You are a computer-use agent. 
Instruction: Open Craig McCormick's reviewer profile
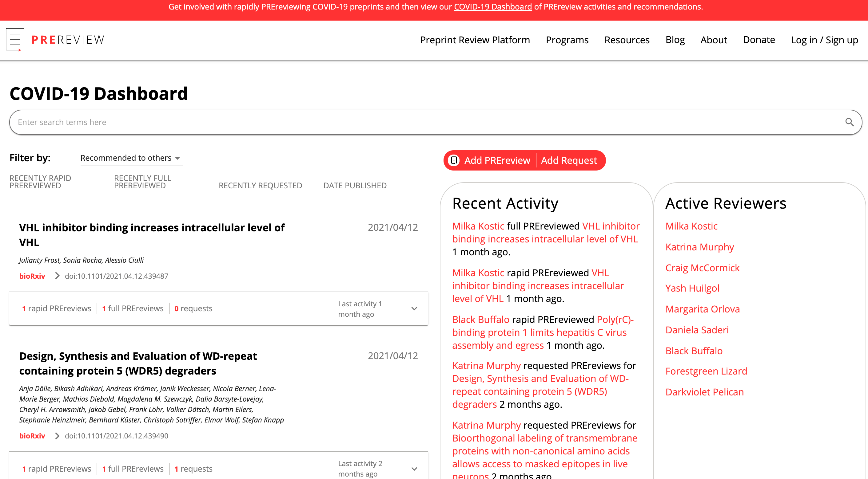point(702,268)
